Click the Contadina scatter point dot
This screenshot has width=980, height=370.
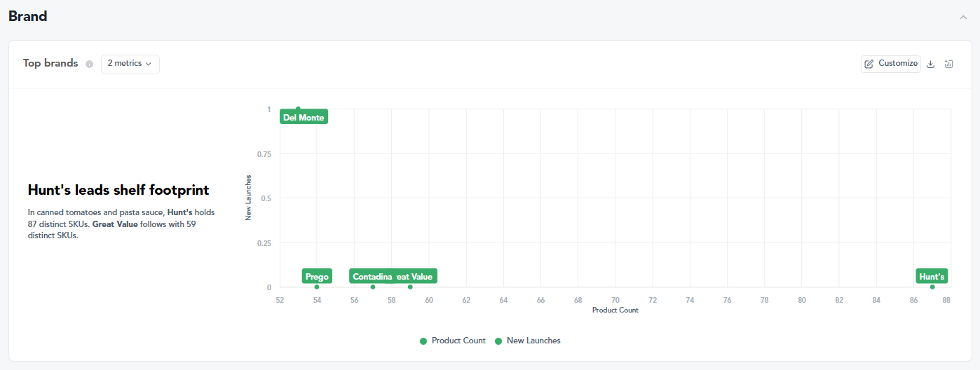(x=373, y=287)
